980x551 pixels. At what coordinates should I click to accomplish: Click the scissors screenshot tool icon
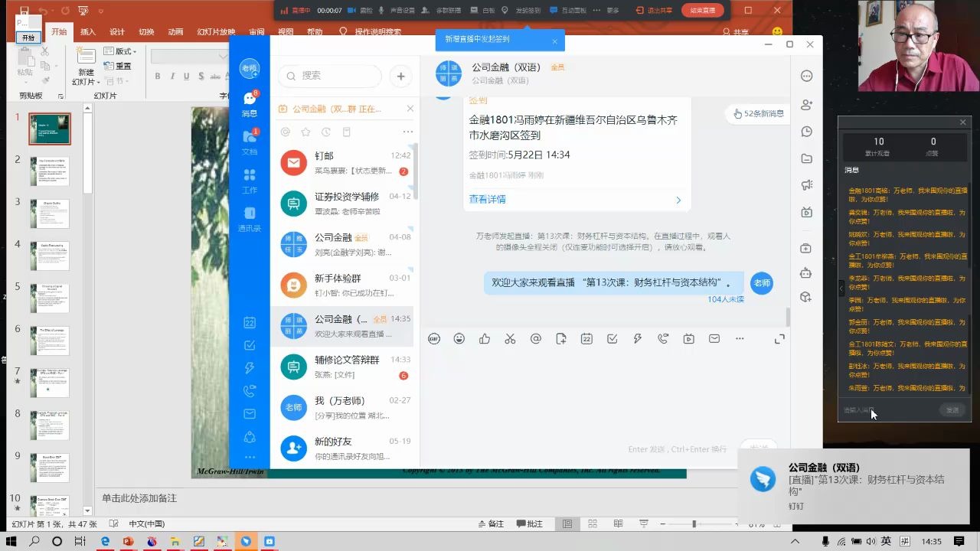pos(510,339)
